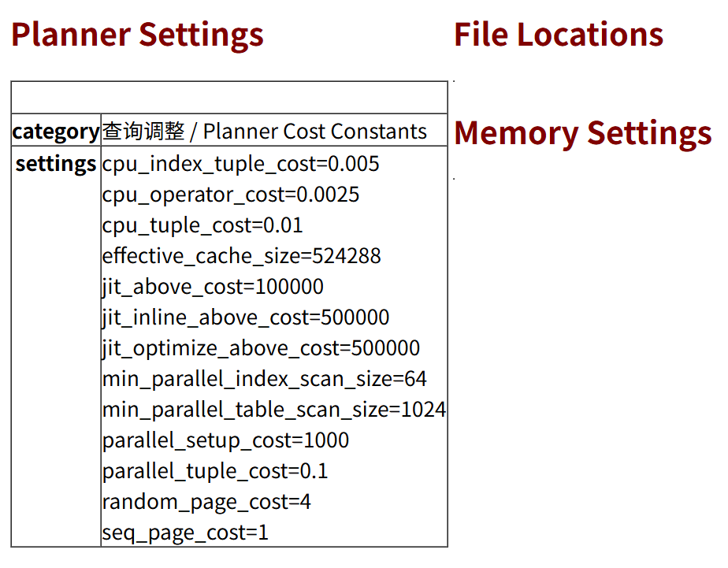Click the cpu_operator_cost=0.0025 entry
This screenshot has width=728, height=568.
point(230,195)
